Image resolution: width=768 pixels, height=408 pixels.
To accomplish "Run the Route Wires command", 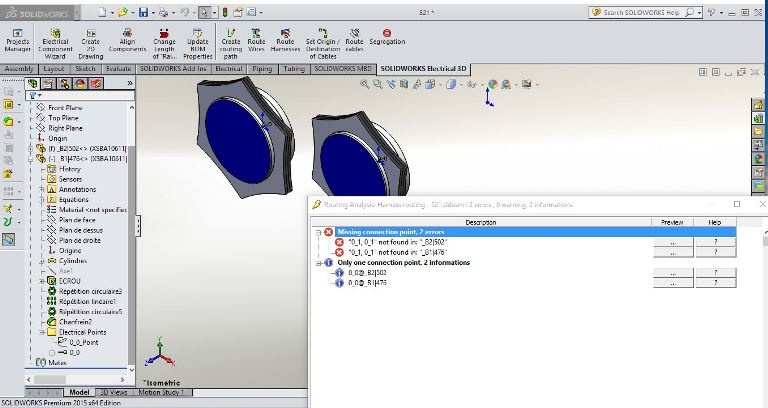I will (256, 40).
